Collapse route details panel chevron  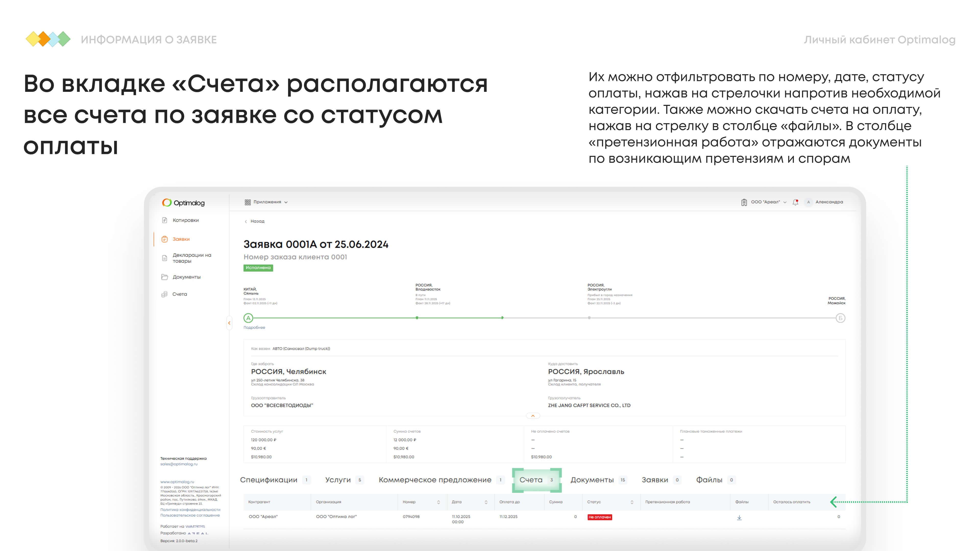533,416
